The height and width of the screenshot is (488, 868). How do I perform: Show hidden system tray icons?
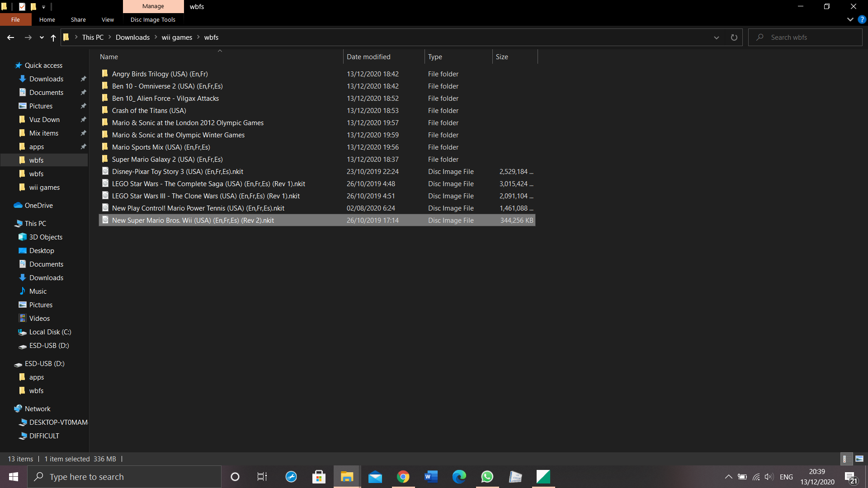coord(728,477)
